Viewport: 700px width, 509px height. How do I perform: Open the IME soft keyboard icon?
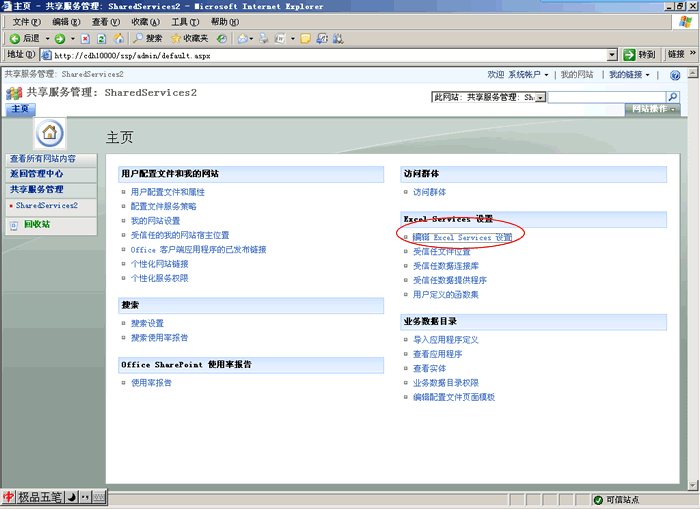click(x=99, y=497)
